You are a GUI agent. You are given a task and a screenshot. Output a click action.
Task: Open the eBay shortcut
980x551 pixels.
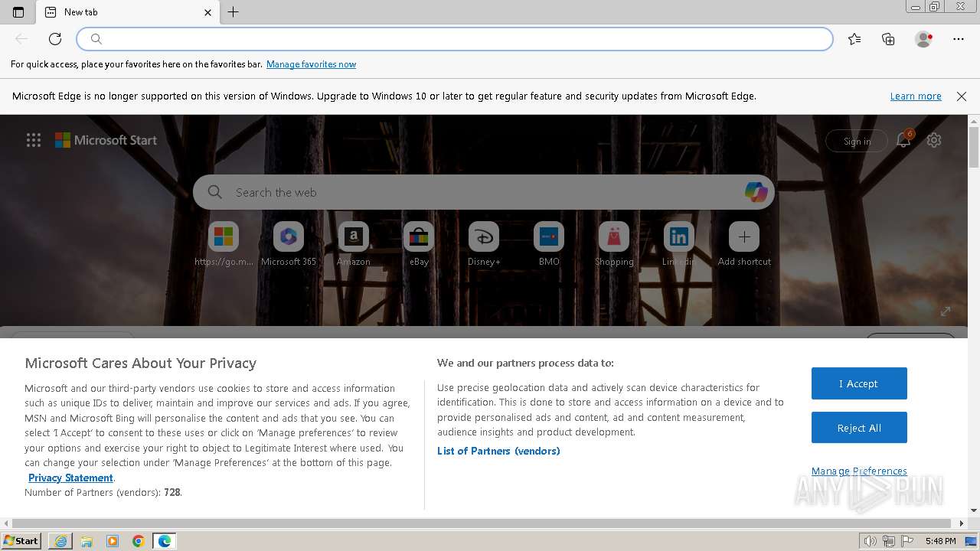coord(419,244)
